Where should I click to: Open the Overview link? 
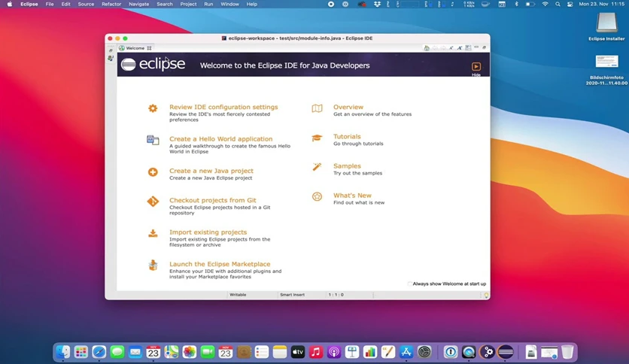[348, 107]
